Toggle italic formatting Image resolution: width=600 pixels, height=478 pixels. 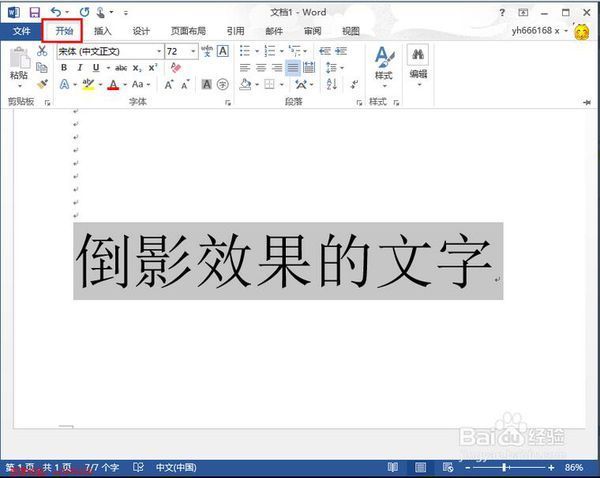[80, 68]
